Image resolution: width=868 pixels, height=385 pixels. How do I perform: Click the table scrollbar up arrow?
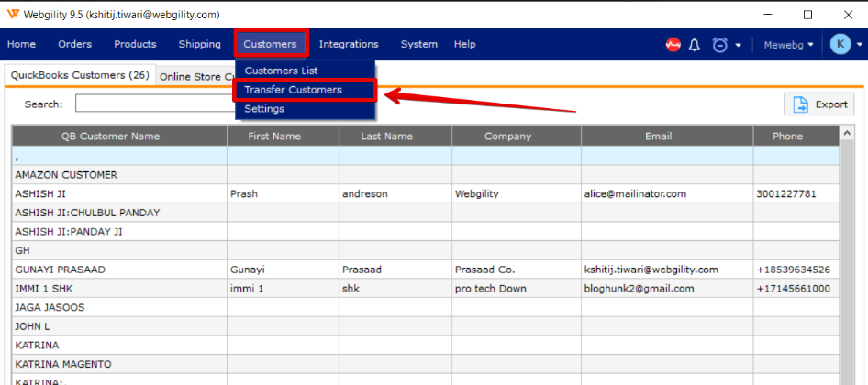[846, 133]
